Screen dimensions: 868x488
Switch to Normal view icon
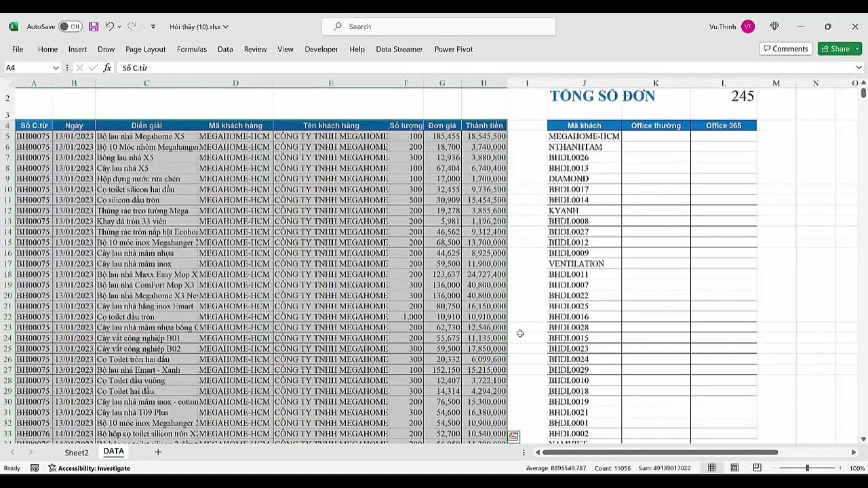[711, 468]
